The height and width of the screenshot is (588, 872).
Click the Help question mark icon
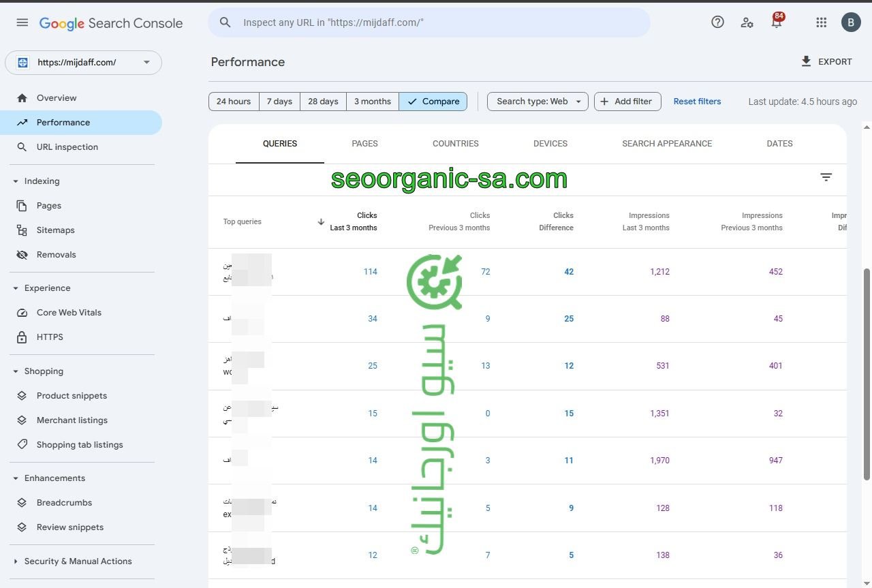717,22
